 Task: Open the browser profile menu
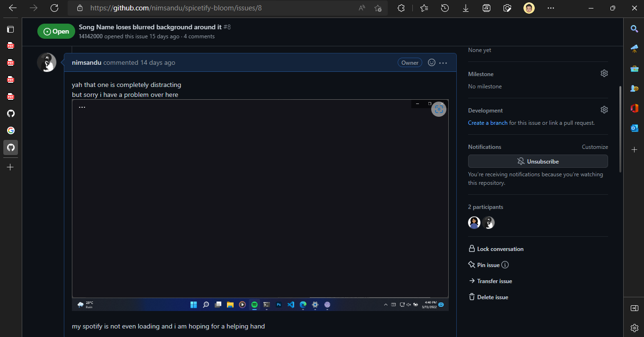click(x=529, y=8)
